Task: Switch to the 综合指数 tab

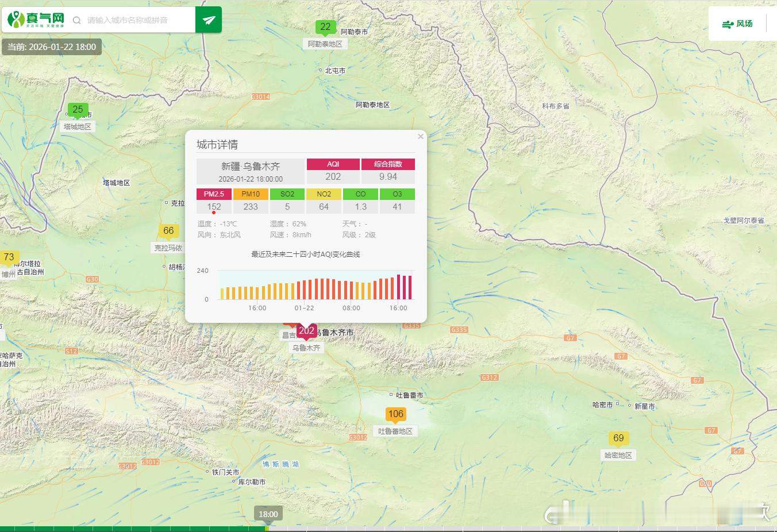Action: [388, 164]
